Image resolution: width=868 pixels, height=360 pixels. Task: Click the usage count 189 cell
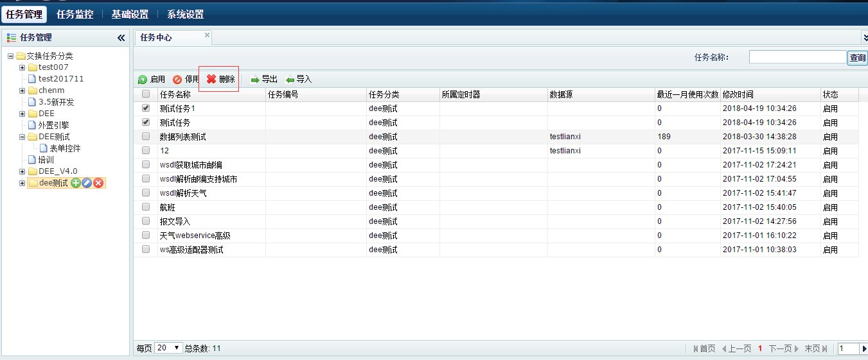coord(664,137)
